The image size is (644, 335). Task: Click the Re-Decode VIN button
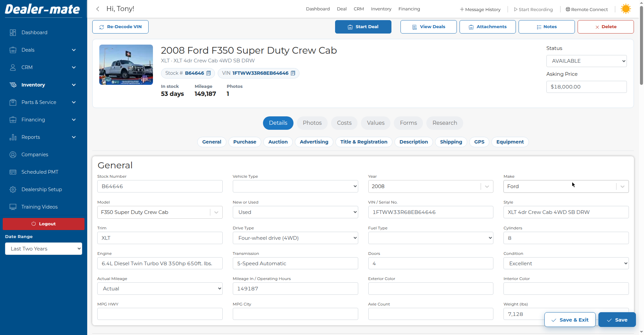[120, 27]
